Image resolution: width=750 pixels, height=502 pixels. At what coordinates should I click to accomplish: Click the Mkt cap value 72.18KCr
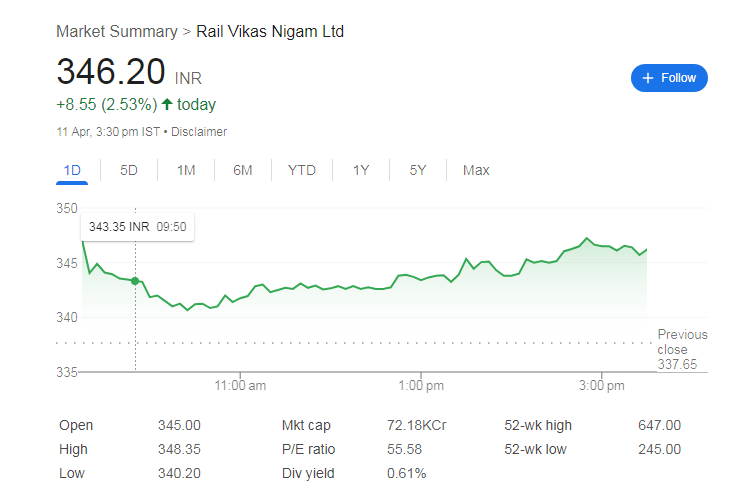pyautogui.click(x=416, y=425)
